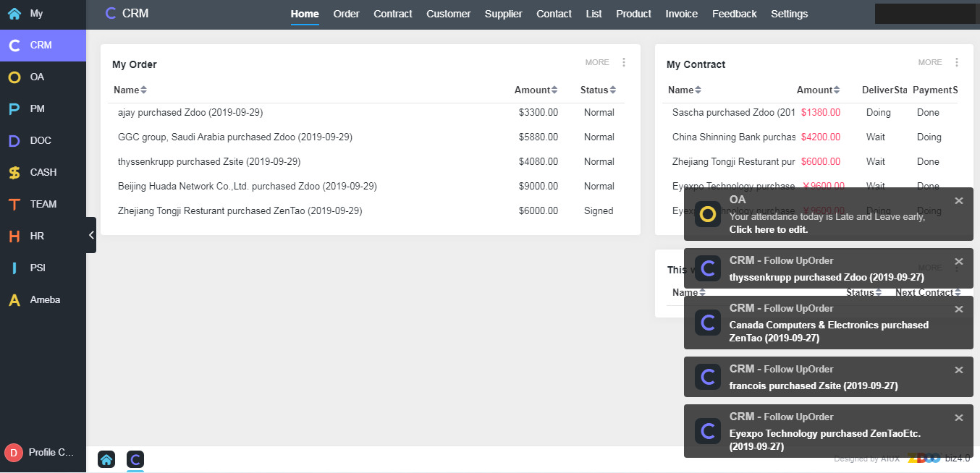Select the CRM app in sidebar

(x=43, y=45)
